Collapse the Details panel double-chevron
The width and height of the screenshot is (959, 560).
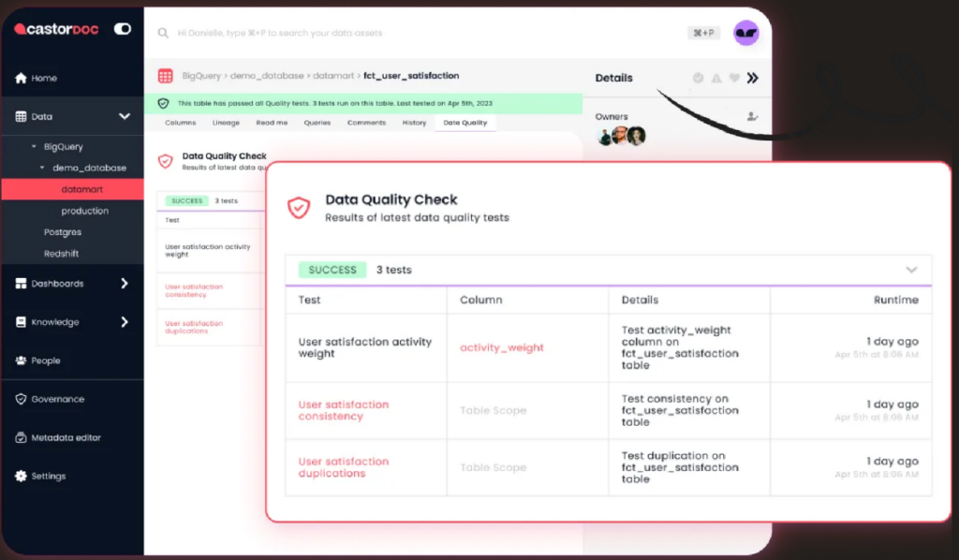pos(753,78)
